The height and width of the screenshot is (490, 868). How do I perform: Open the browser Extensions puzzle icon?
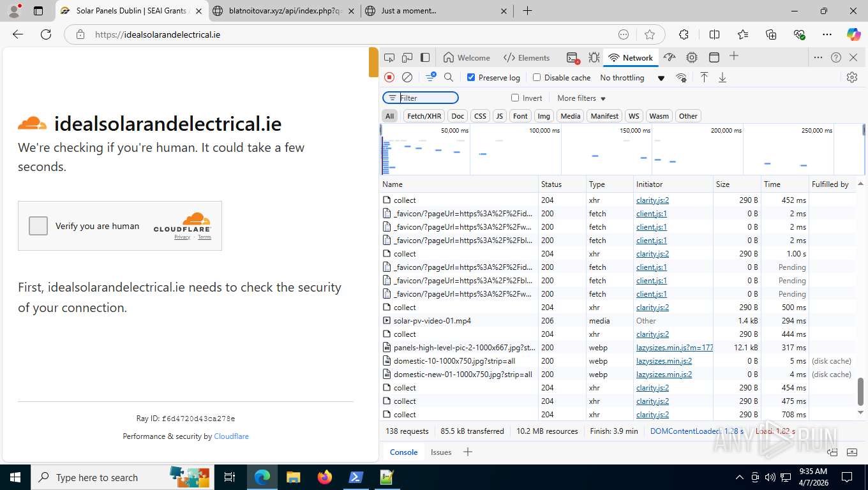[684, 34]
